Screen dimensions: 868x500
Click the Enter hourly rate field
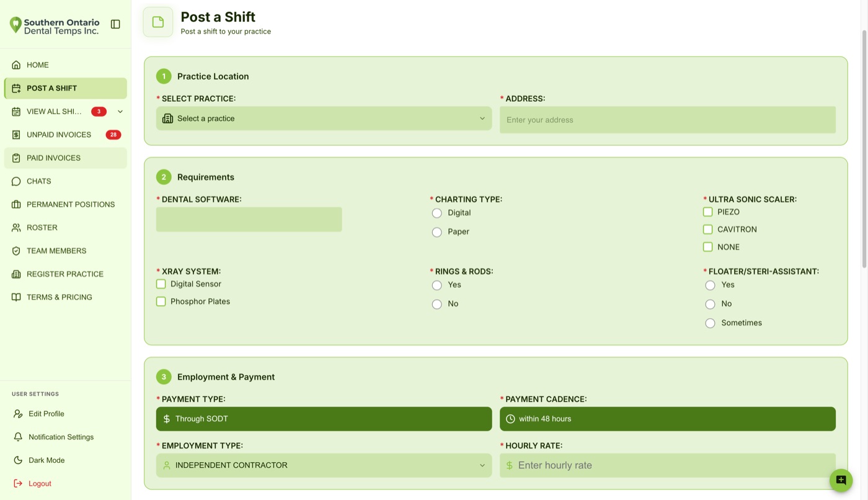tap(668, 465)
